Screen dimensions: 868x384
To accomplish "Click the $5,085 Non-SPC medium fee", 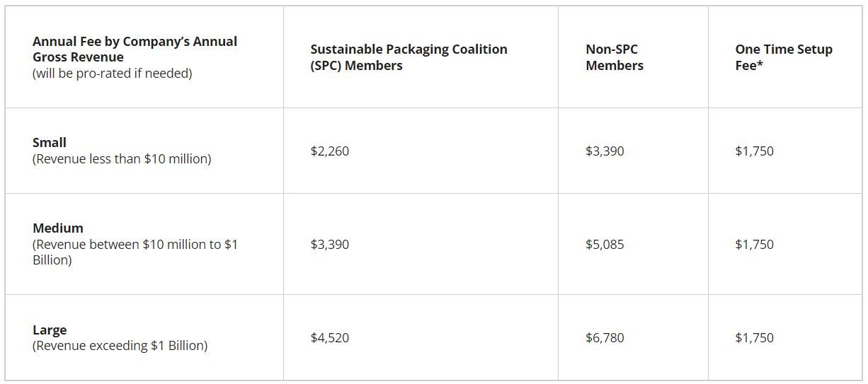I will pyautogui.click(x=605, y=244).
